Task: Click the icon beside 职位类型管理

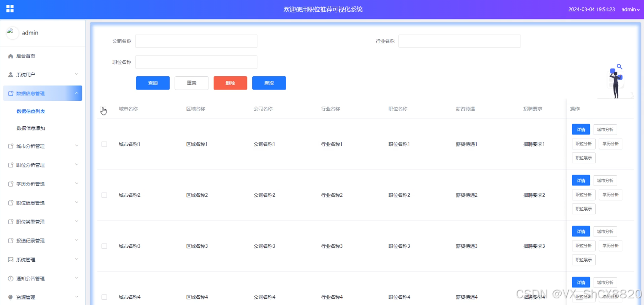Action: tap(11, 222)
